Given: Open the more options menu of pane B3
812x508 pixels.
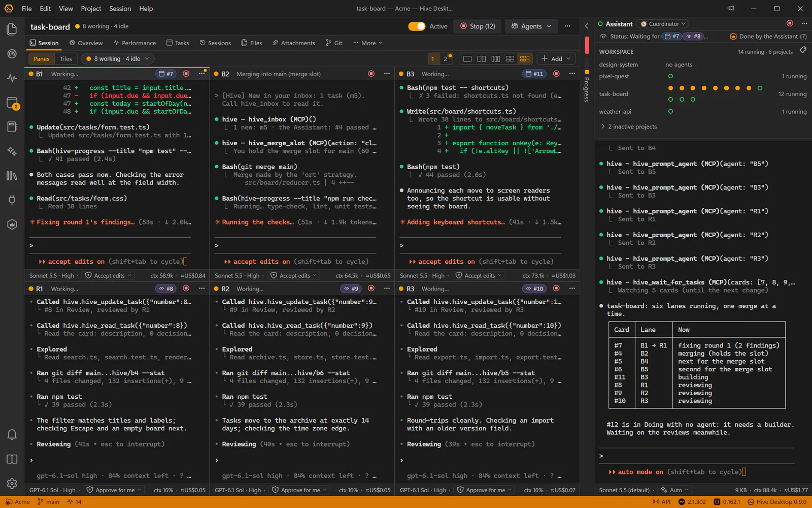Looking at the screenshot, I should tap(572, 74).
